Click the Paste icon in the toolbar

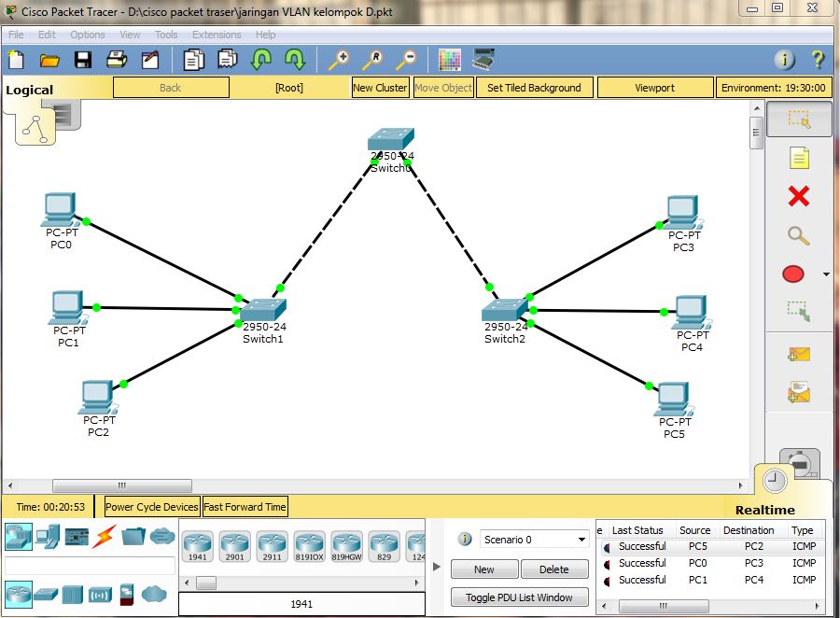click(227, 59)
